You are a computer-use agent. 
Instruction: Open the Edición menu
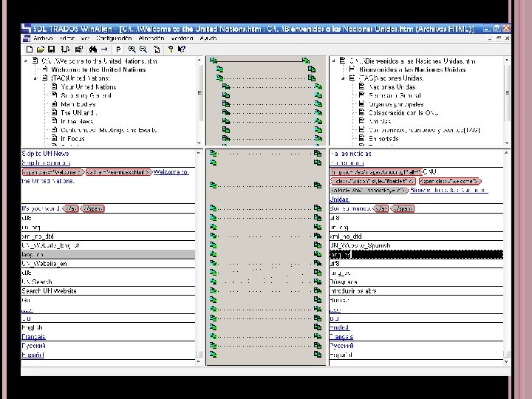(x=66, y=38)
